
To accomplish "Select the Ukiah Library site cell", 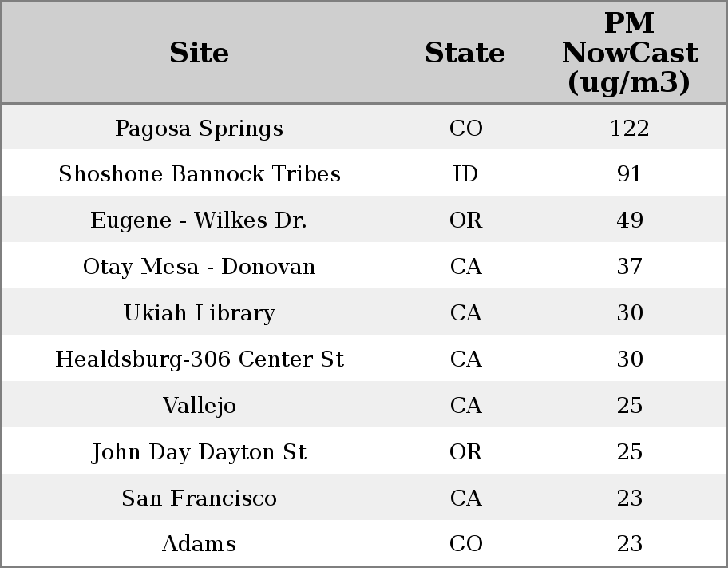I will 200,313.
